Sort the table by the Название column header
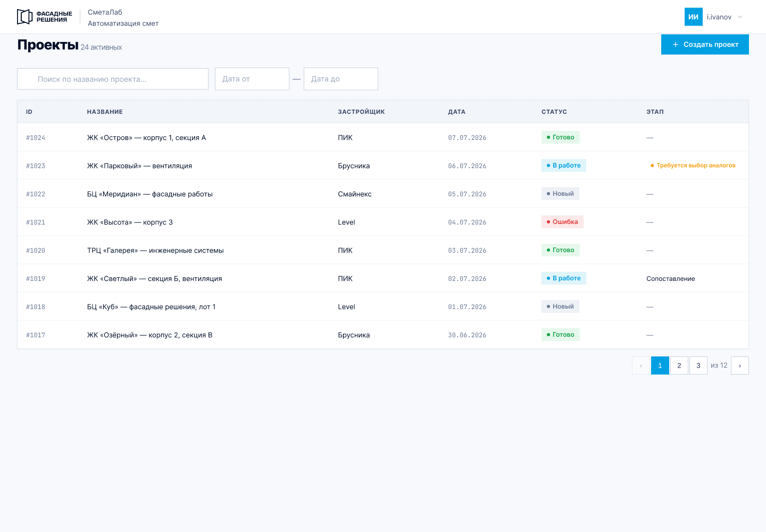Image resolution: width=766 pixels, height=532 pixels. 105,112
